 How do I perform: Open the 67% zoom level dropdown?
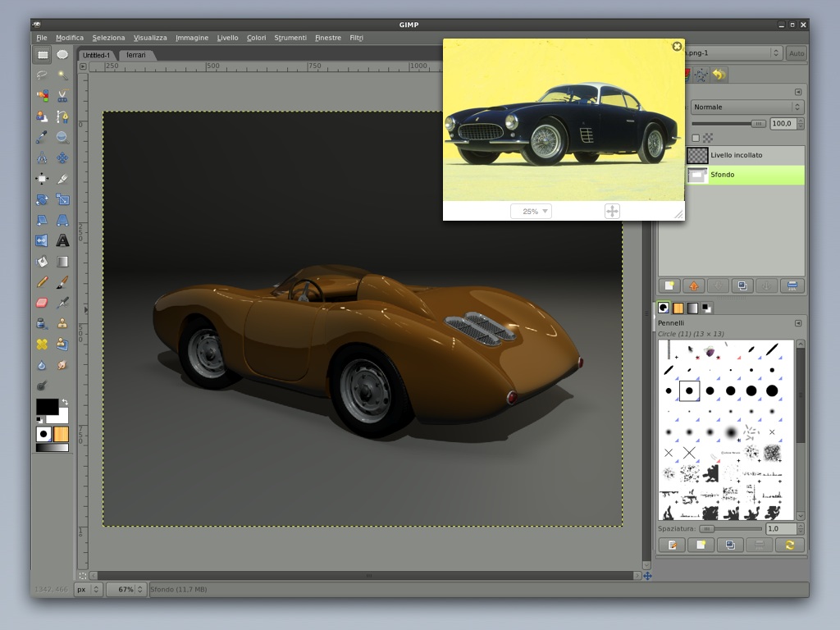pos(126,589)
